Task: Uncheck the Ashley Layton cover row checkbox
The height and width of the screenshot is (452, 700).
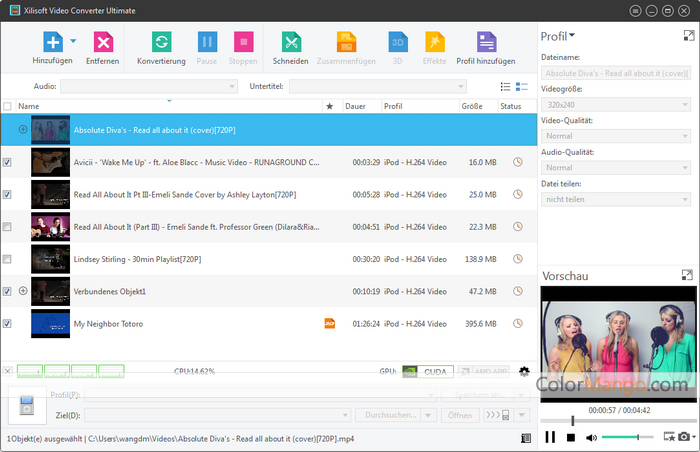Action: tap(7, 194)
